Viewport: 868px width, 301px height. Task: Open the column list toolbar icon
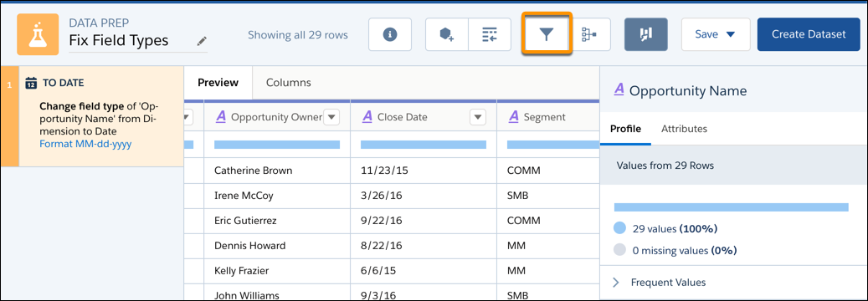490,34
